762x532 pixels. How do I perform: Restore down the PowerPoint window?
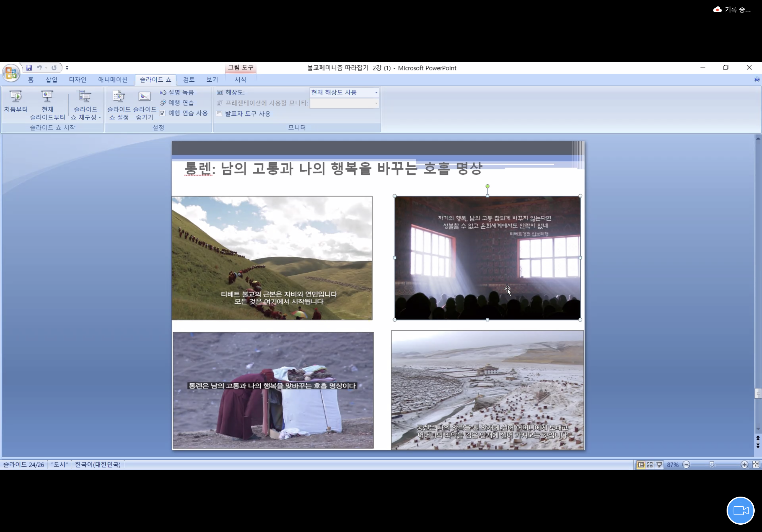click(x=726, y=68)
